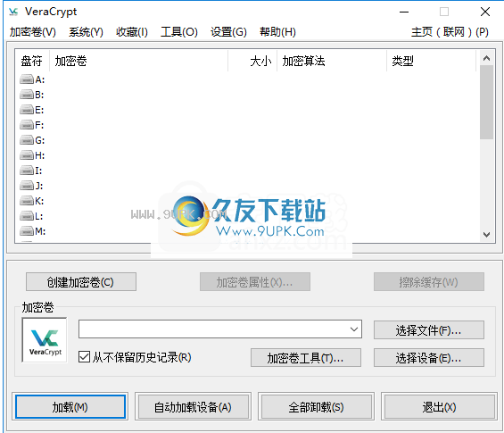
Task: Choose the M: drive icon
Action: (x=27, y=231)
